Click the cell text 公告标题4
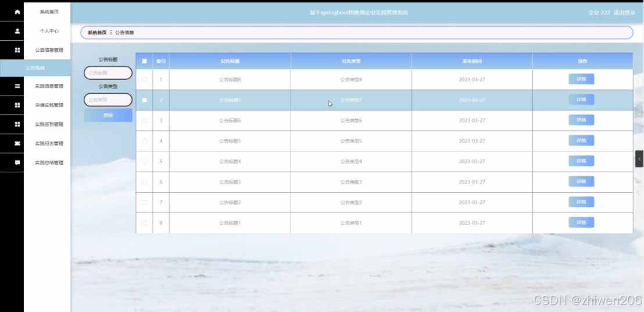This screenshot has width=644, height=312. tap(230, 162)
